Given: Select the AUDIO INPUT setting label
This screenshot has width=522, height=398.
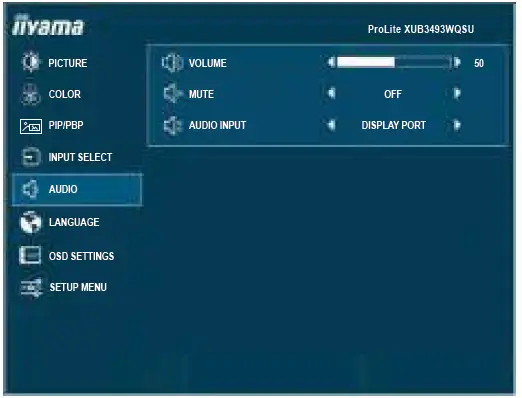Looking at the screenshot, I should [217, 125].
